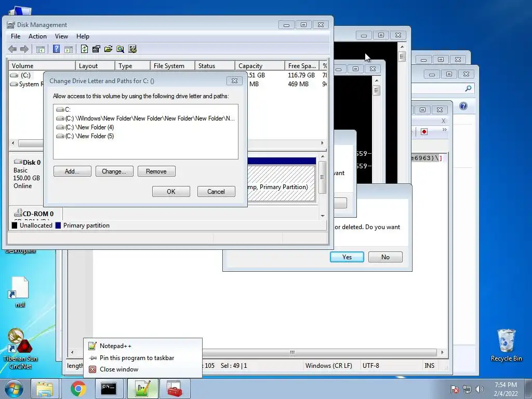Refresh disks with the green arrows toolbar icon
Screen dimensions: 532x399
point(84,49)
